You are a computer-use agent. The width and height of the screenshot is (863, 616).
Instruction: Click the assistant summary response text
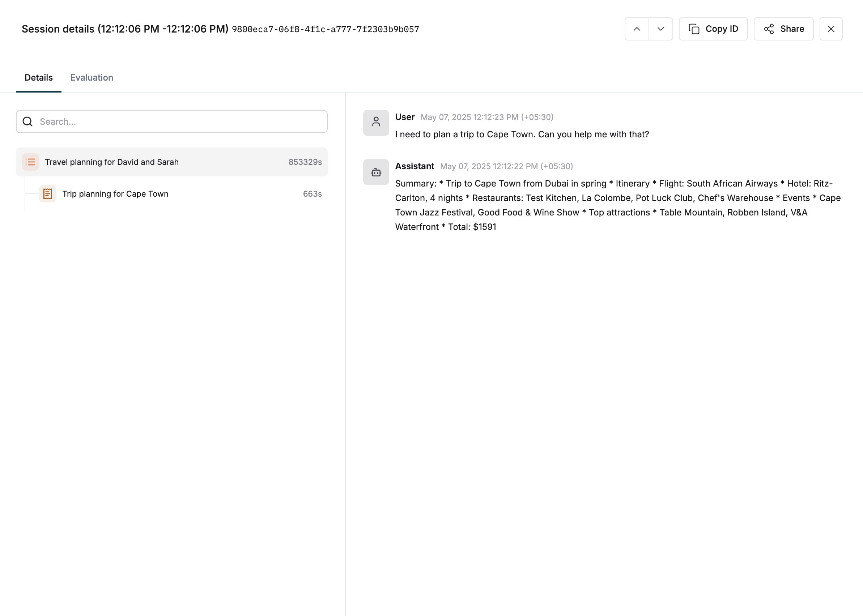[x=617, y=205]
